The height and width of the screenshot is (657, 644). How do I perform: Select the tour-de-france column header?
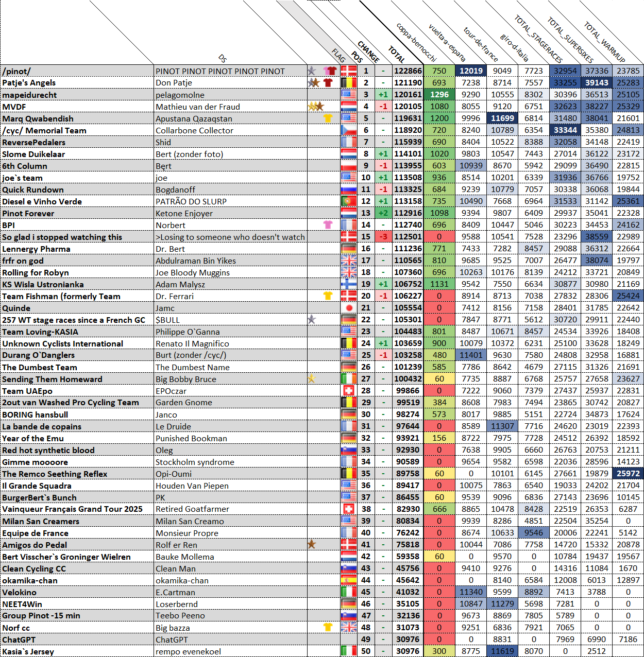[481, 44]
